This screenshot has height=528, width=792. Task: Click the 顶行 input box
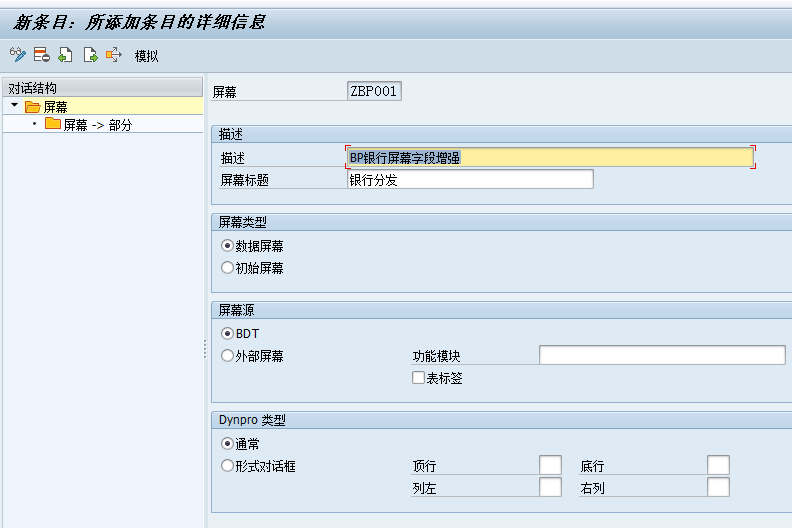pyautogui.click(x=550, y=465)
